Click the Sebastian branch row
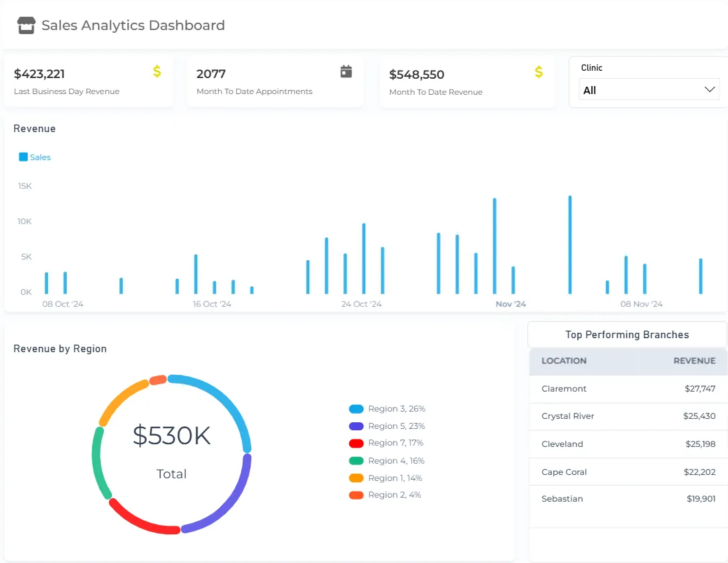This screenshot has width=728, height=563. tap(628, 499)
